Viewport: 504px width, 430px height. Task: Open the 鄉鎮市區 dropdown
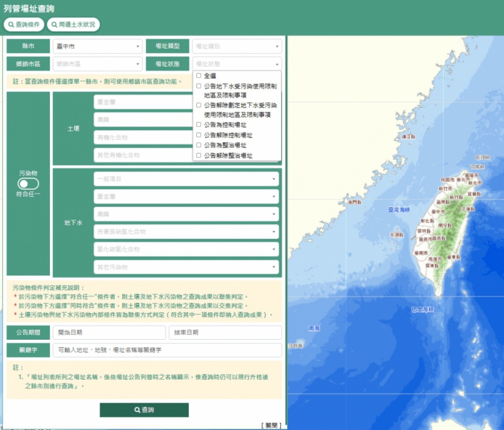97,63
